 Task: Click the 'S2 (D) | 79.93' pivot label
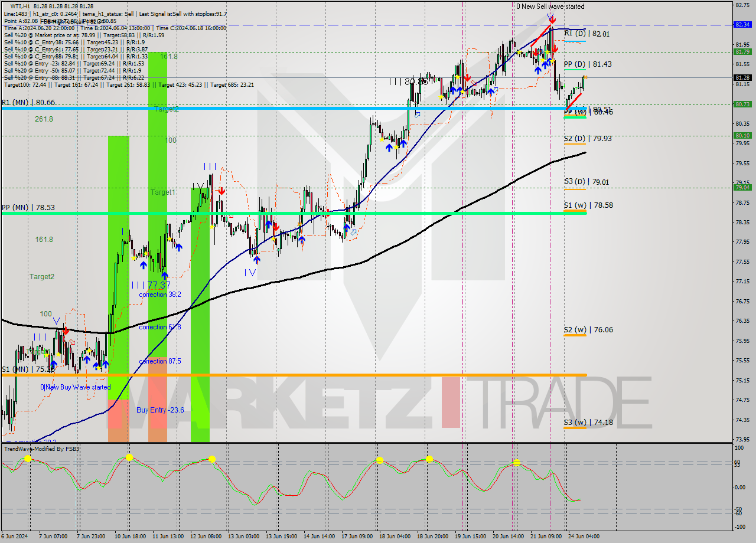click(588, 138)
